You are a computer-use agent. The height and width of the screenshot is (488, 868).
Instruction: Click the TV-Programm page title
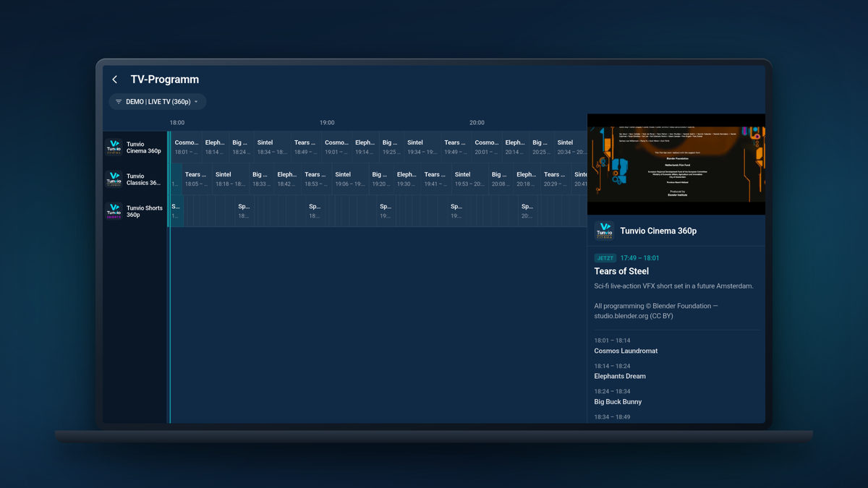pos(165,80)
